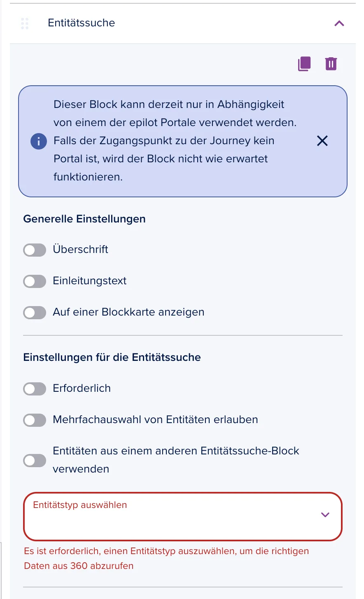
Task: Click the purple arrow in the Entitätstyp field
Action: pyautogui.click(x=325, y=515)
